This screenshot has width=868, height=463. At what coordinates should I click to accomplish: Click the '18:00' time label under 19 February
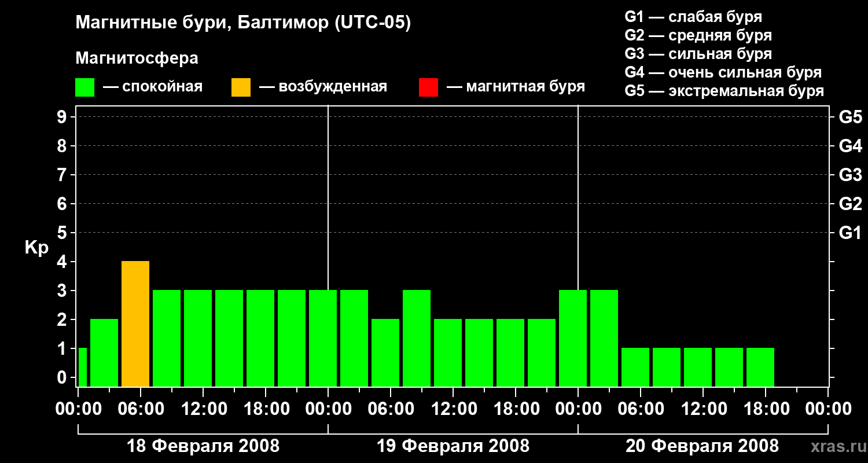(516, 409)
